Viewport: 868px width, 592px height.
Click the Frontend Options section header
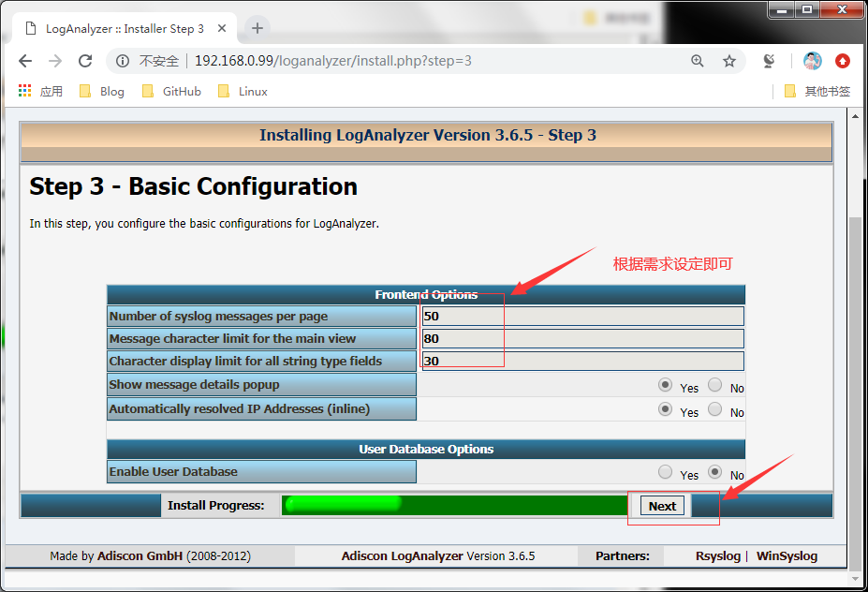(x=426, y=295)
